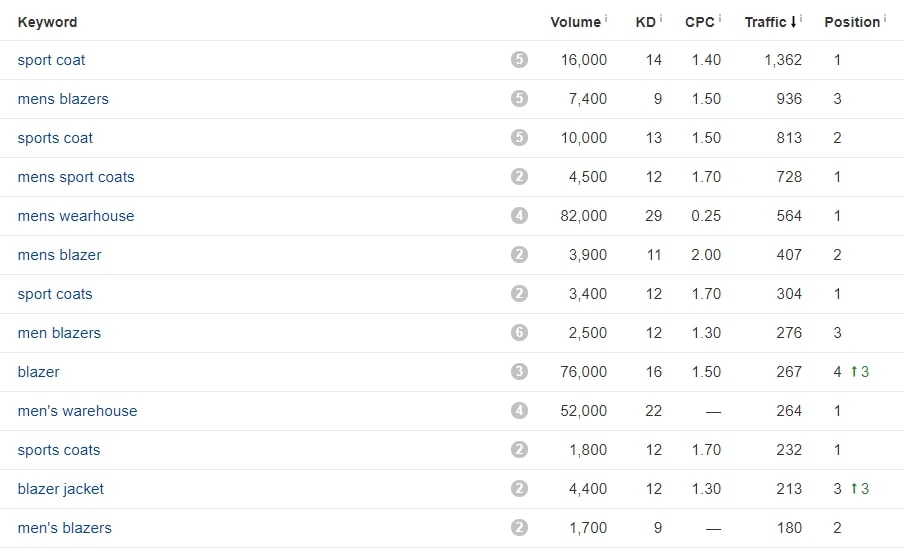Screen dimensions: 904x556
Task: Click the Position column info icon
Action: coord(885,18)
